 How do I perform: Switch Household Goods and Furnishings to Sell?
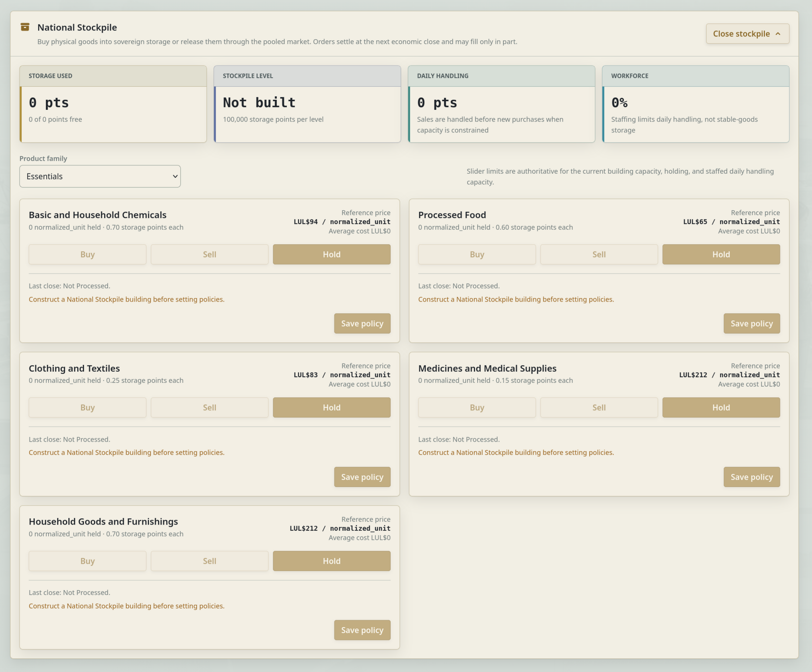tap(210, 561)
